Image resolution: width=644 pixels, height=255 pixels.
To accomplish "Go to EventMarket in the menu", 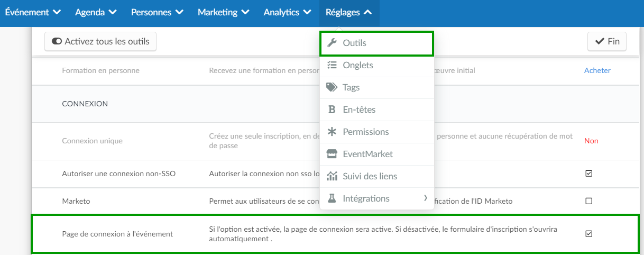I will tap(377, 154).
